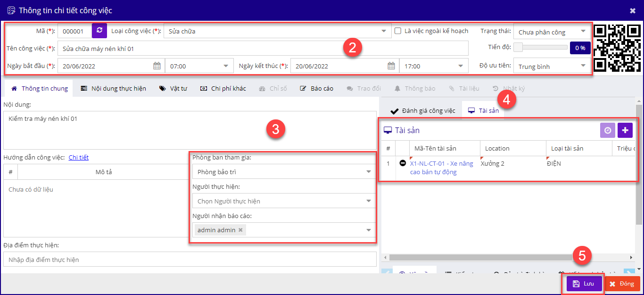This screenshot has width=644, height=295.
Task: Open the end date calendar picker
Action: (x=391, y=66)
